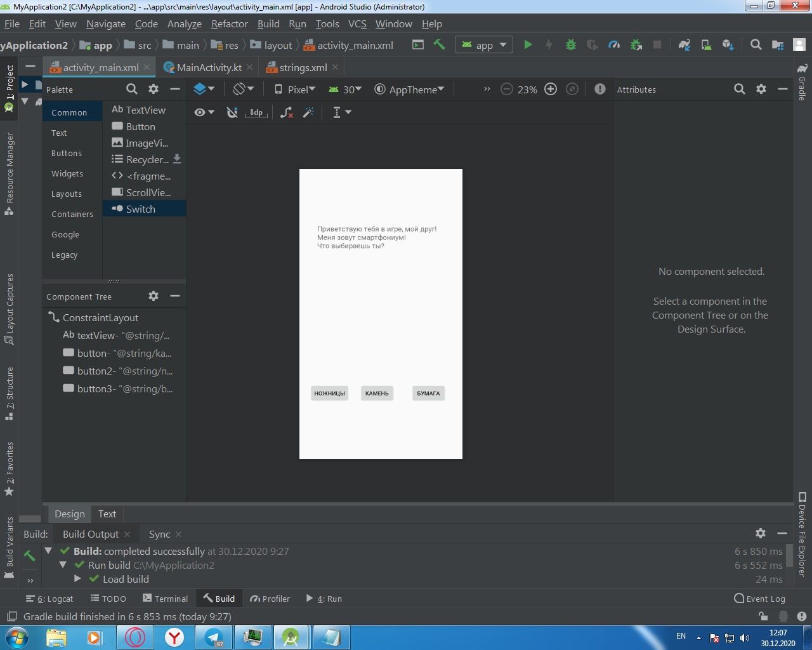Viewport: 812px width, 650px height.
Task: Open Palette settings gear icon
Action: (154, 89)
